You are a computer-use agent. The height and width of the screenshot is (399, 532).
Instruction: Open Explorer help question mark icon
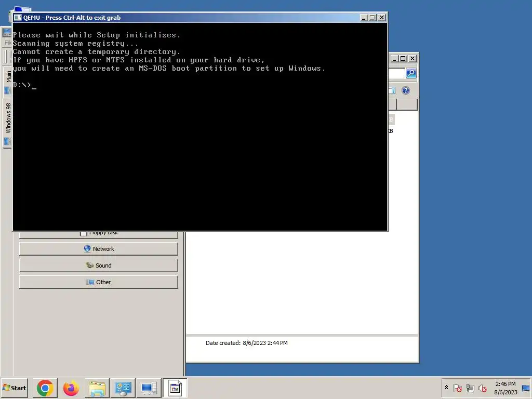click(405, 90)
